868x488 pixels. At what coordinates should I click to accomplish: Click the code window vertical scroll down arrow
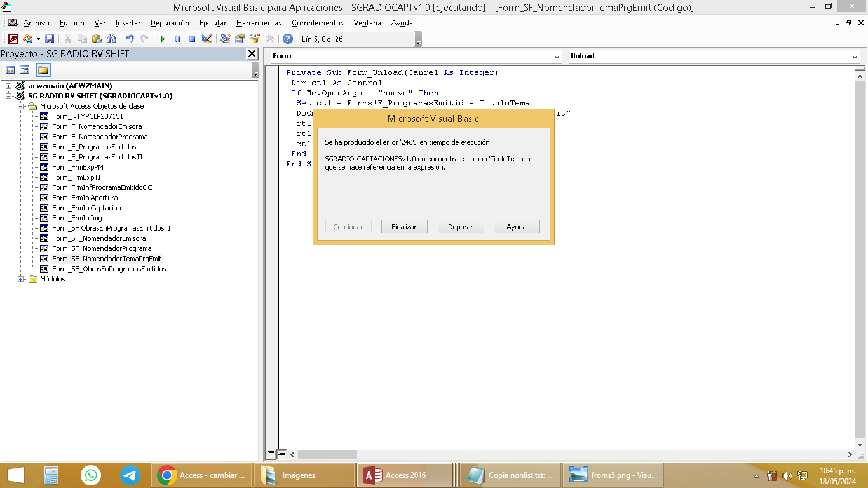(x=860, y=444)
